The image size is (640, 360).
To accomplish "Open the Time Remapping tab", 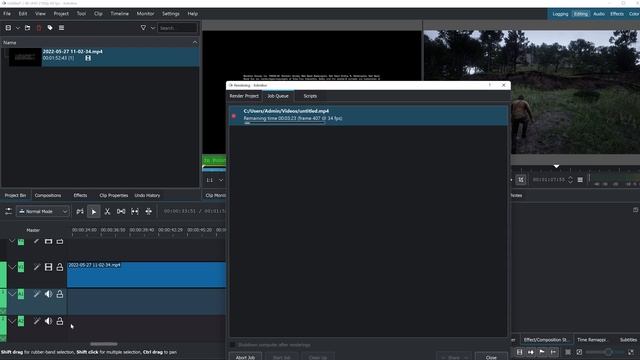I will click(591, 340).
